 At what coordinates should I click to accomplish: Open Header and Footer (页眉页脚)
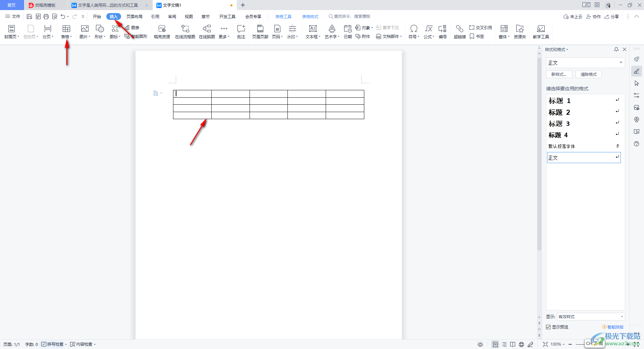click(260, 32)
